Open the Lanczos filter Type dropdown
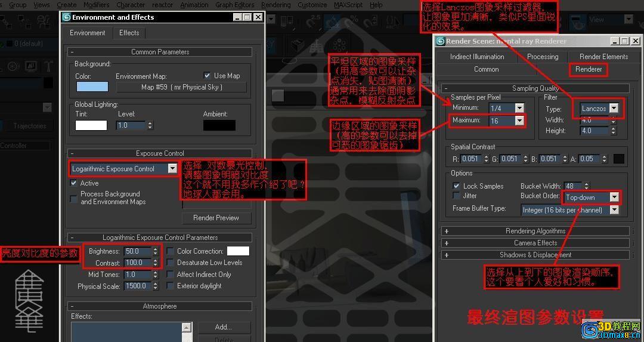 pyautogui.click(x=614, y=109)
